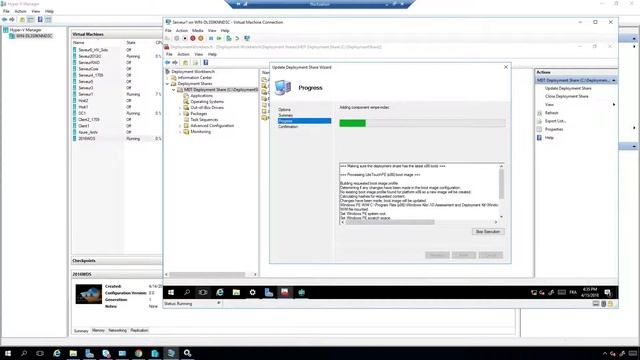The height and width of the screenshot is (360, 640).
Task: Close the Update Deployment Share Wizard
Action: pos(506,67)
